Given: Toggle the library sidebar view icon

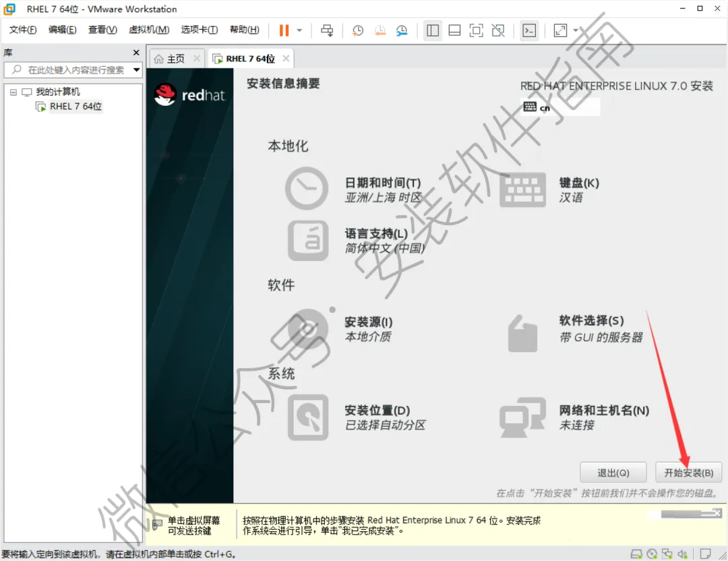Looking at the screenshot, I should coord(433,30).
